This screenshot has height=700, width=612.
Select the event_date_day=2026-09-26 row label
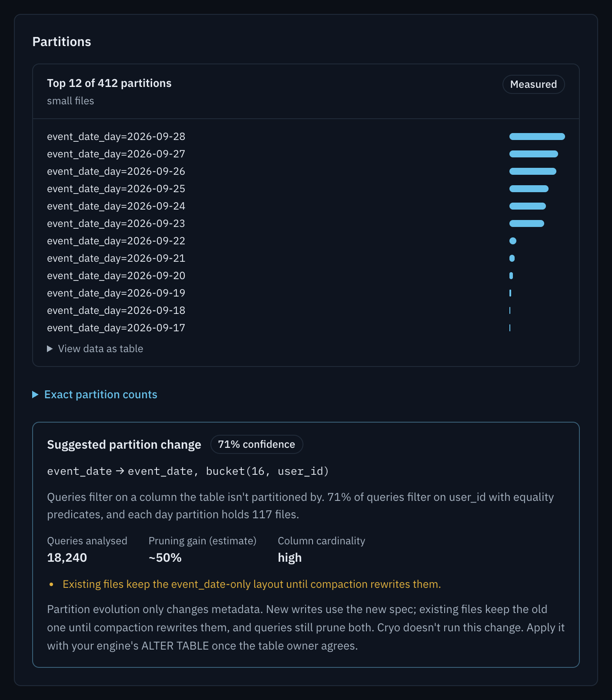coord(116,171)
